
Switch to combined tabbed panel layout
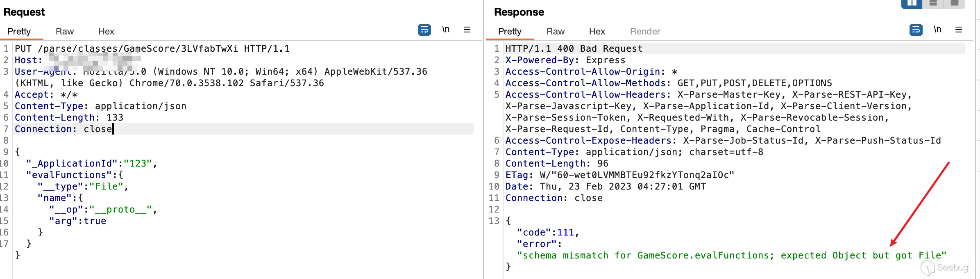click(954, 3)
